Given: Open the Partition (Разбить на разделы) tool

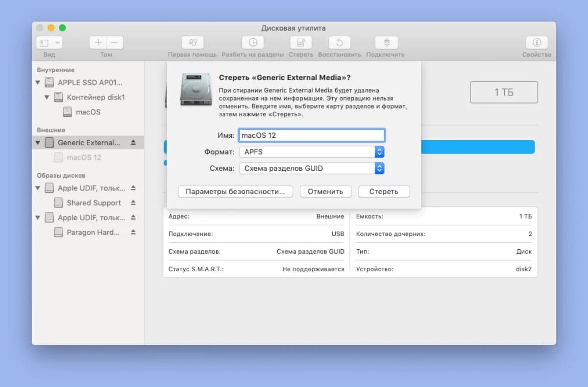Looking at the screenshot, I should coord(253,43).
